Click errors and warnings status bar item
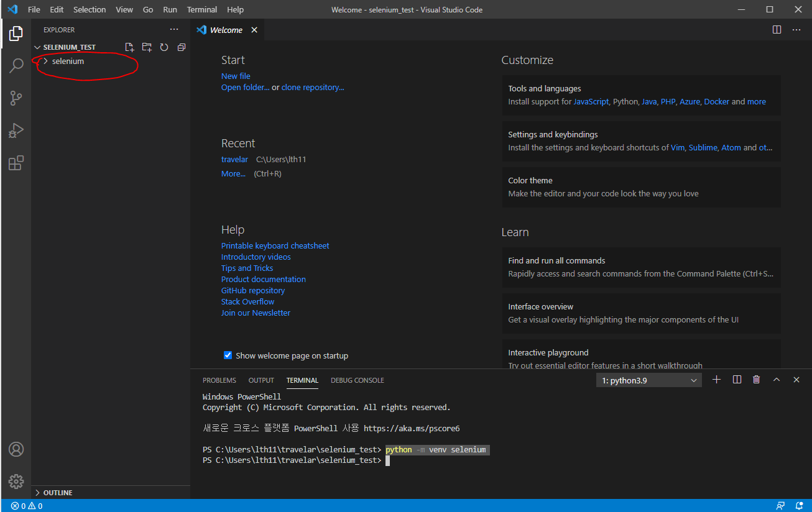Screen dimensions: 812x512 pyautogui.click(x=27, y=506)
